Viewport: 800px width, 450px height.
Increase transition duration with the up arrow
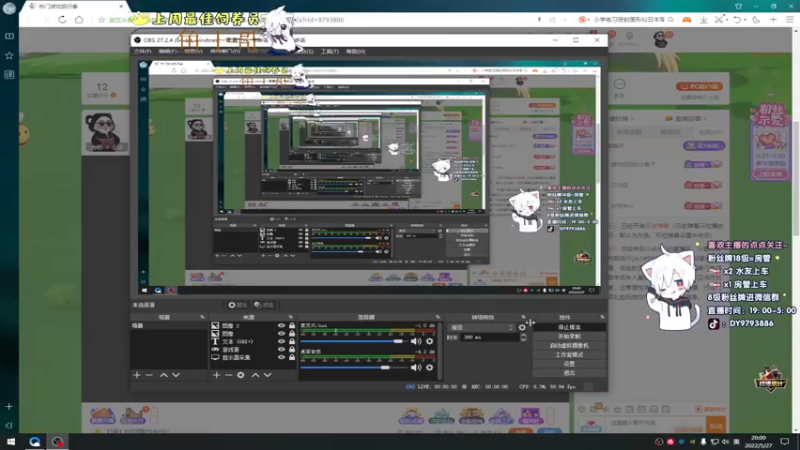tap(523, 335)
